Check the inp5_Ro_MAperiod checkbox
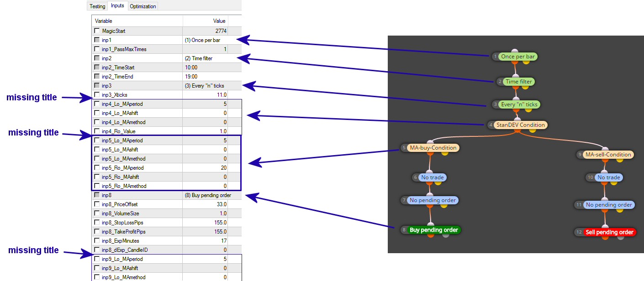 click(x=97, y=168)
